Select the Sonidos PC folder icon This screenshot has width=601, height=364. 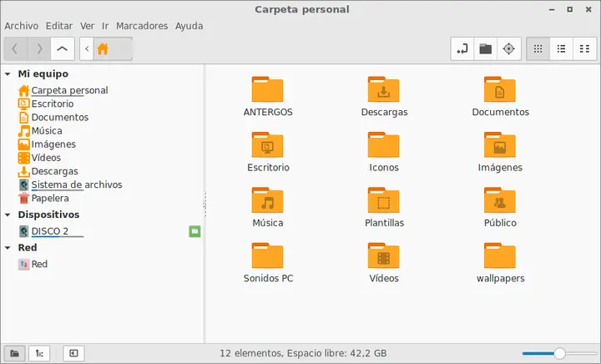tap(268, 255)
